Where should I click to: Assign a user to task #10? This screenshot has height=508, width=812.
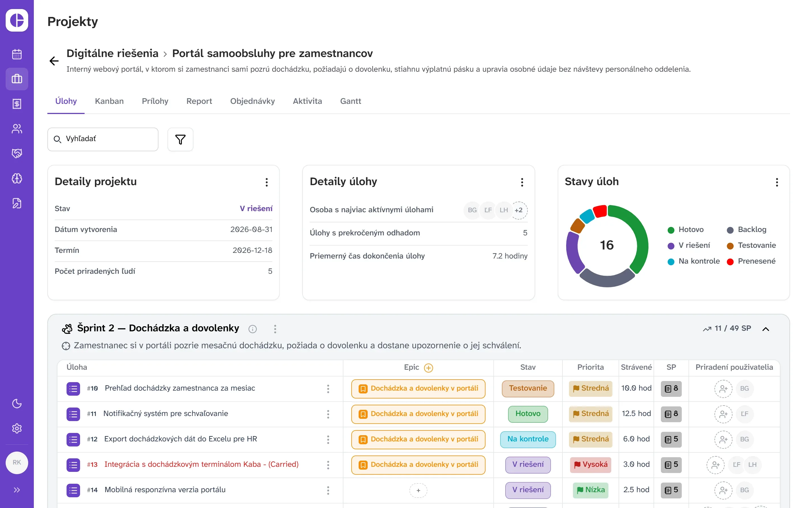tap(723, 389)
